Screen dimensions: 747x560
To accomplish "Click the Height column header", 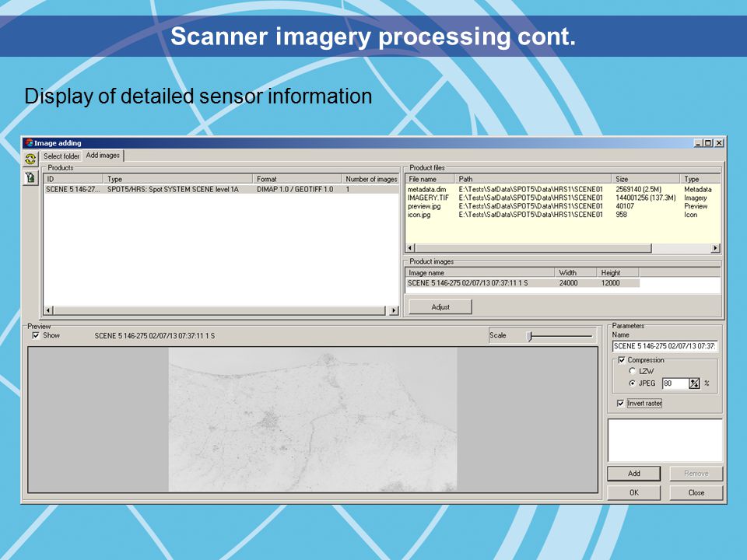I will pos(618,273).
